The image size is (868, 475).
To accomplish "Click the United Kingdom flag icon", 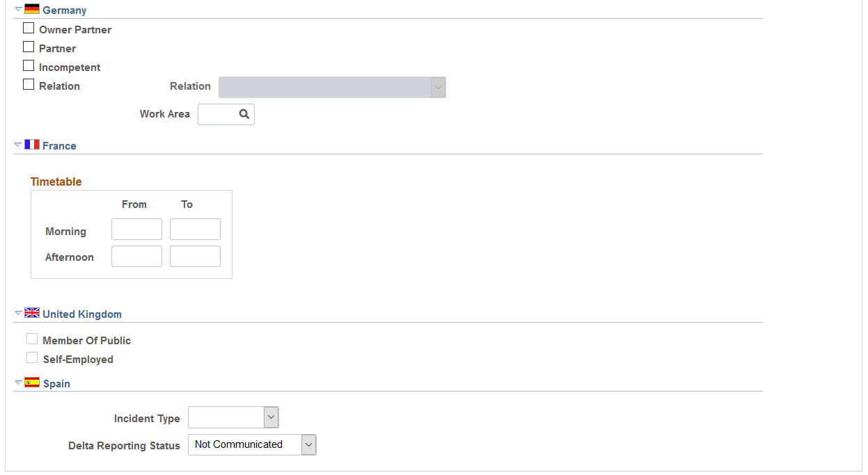I will coord(32,313).
